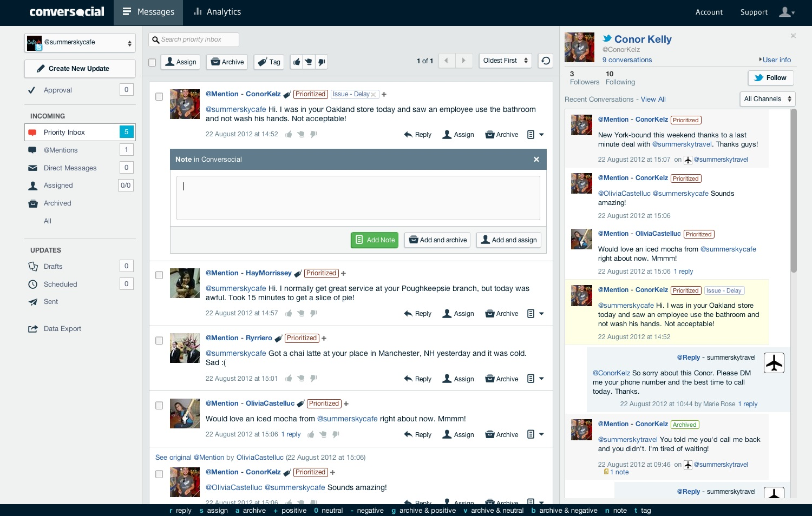Click the neutral sentiment toolbar icon
The width and height of the screenshot is (812, 516).
[309, 62]
